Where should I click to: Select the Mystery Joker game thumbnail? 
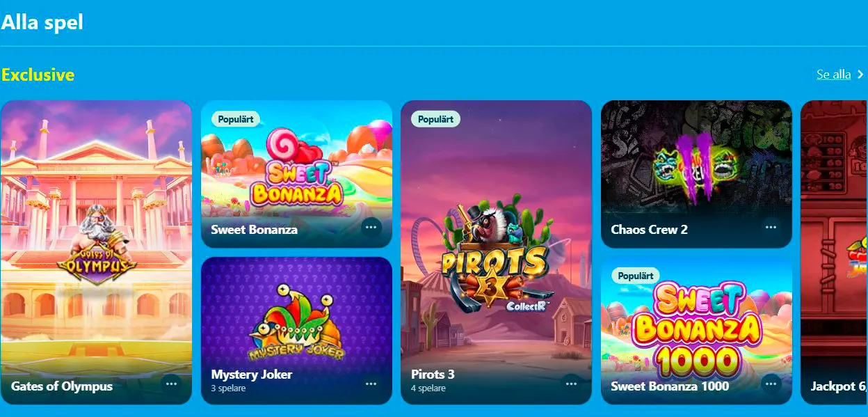(x=296, y=331)
